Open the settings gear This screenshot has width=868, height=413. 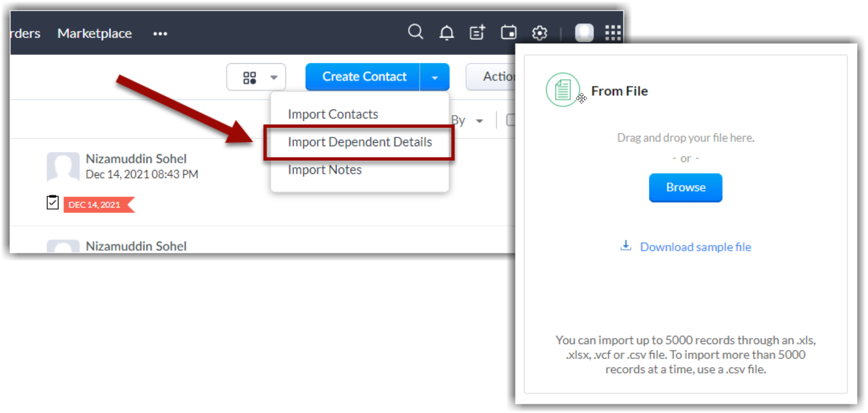(540, 33)
